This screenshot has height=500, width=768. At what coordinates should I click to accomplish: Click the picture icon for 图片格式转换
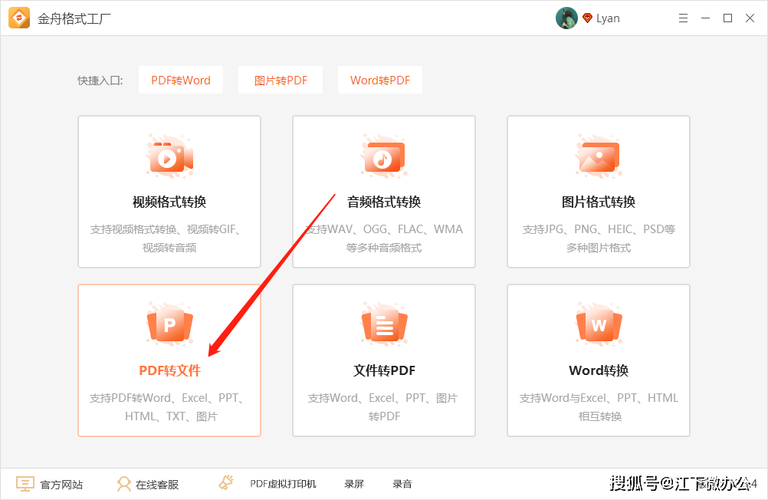599,156
